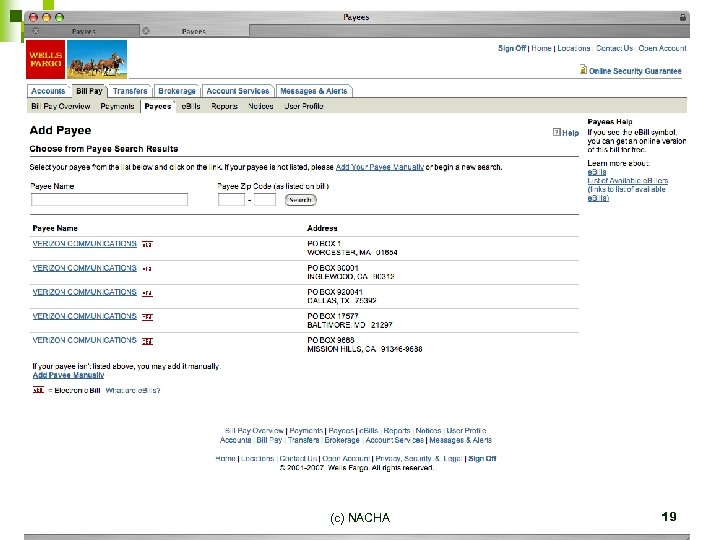Open the Account Services tab
Screen dimensions: 720x540
point(238,91)
